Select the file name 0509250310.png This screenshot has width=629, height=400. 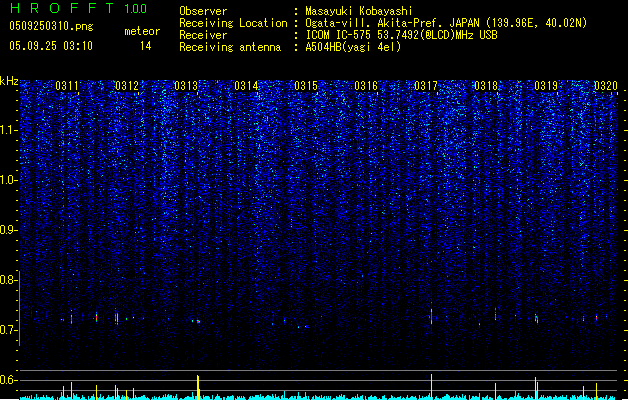point(51,26)
